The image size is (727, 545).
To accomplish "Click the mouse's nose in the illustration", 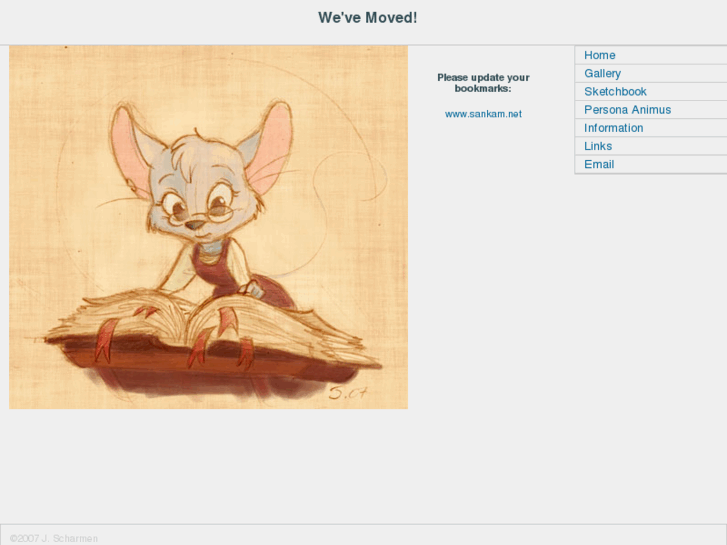I will click(195, 225).
